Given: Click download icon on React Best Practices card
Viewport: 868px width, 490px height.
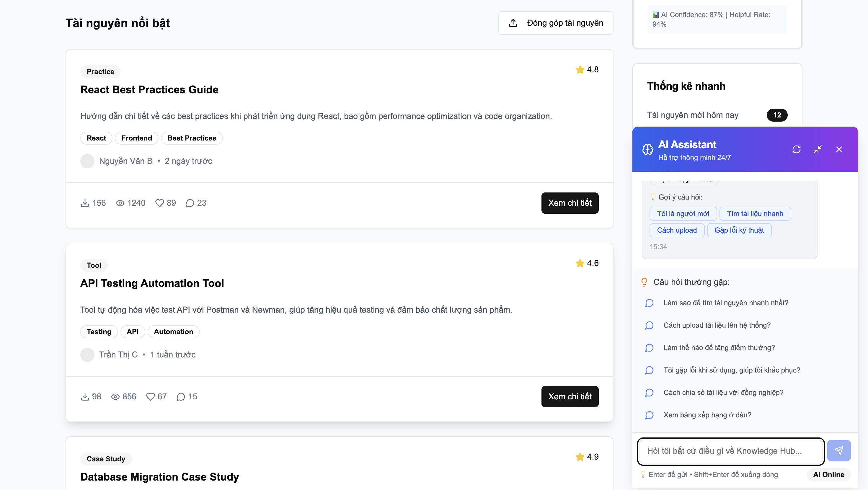Looking at the screenshot, I should [x=85, y=203].
